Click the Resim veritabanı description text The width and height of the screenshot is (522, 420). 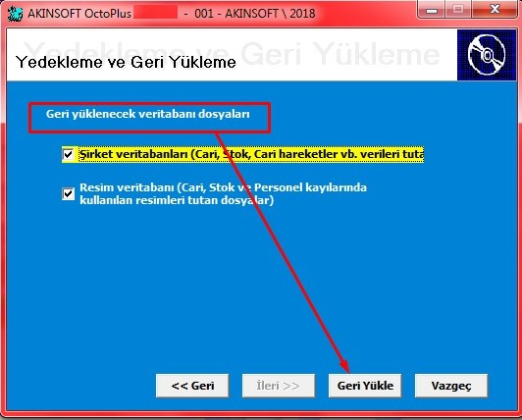[x=223, y=194]
